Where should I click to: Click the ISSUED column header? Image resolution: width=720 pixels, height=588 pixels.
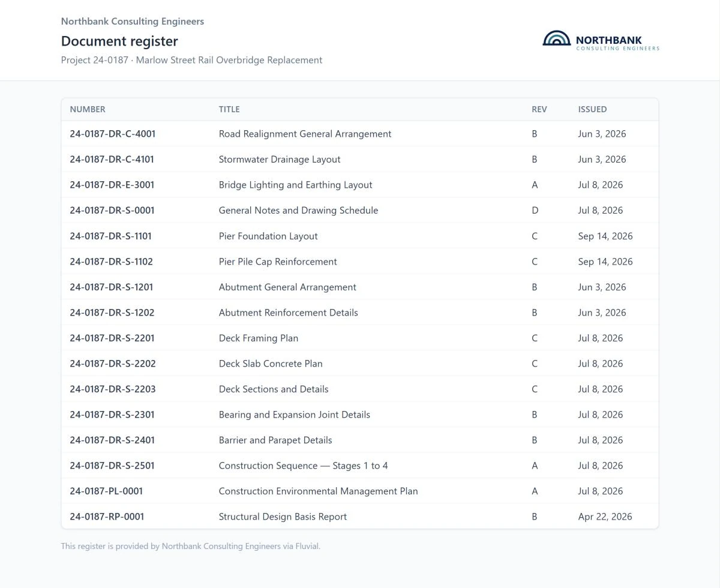point(592,109)
